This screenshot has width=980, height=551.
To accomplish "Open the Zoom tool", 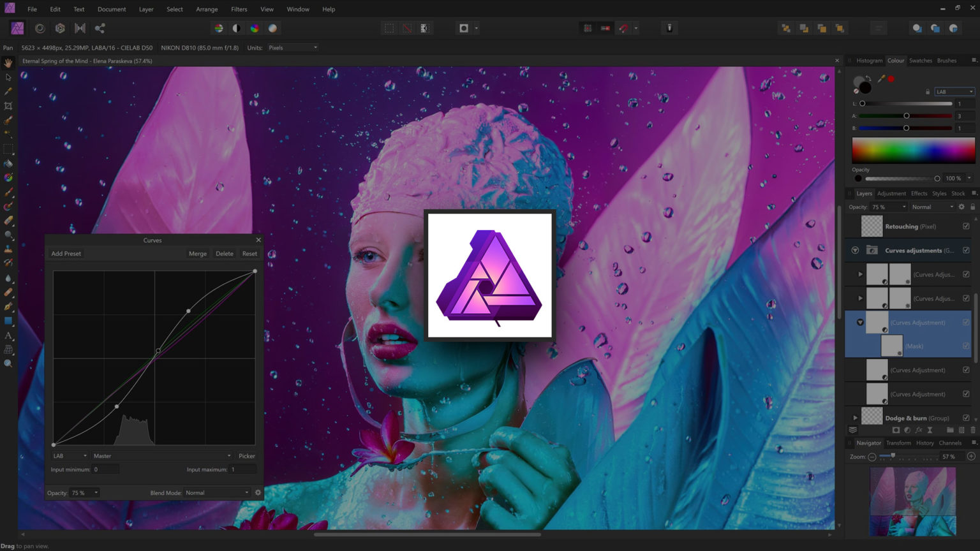I will [8, 364].
